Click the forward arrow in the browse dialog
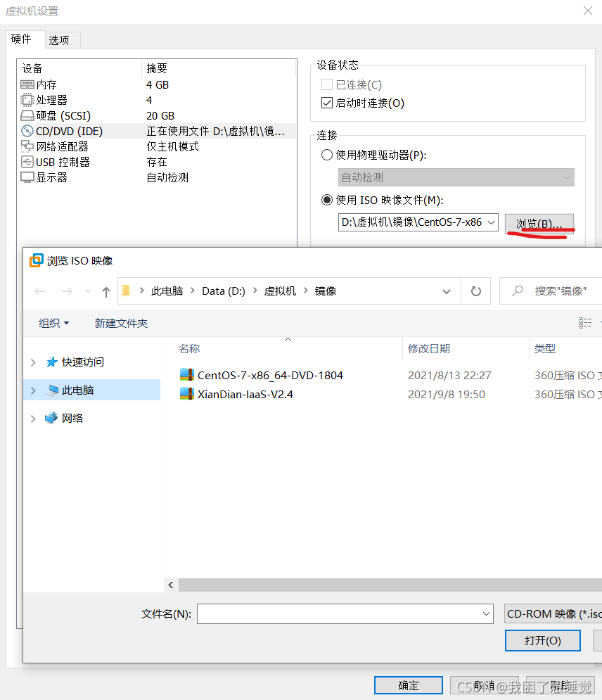 (67, 291)
